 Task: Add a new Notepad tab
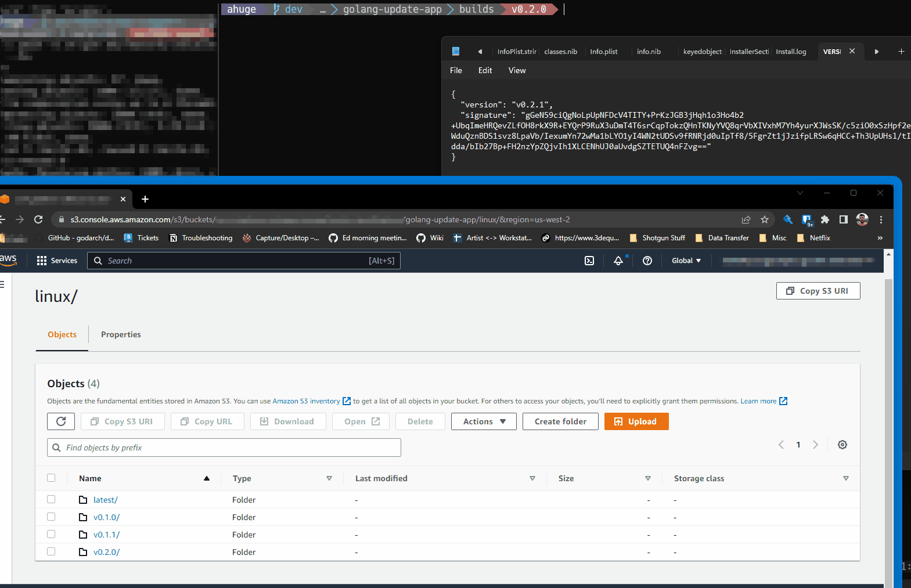click(901, 52)
